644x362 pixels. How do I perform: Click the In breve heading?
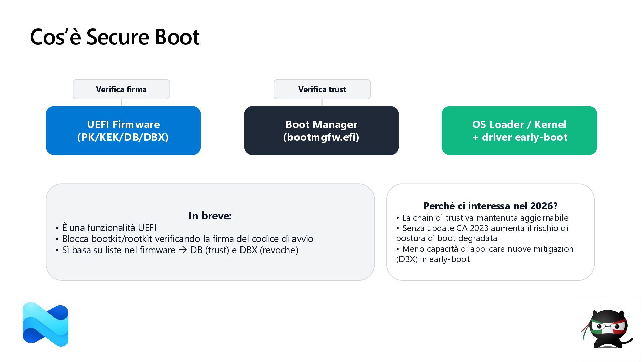click(210, 216)
